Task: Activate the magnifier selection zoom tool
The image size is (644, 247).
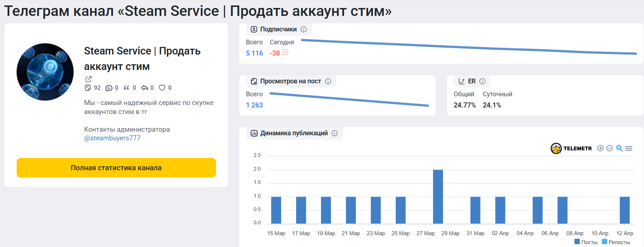Action: 619,148
